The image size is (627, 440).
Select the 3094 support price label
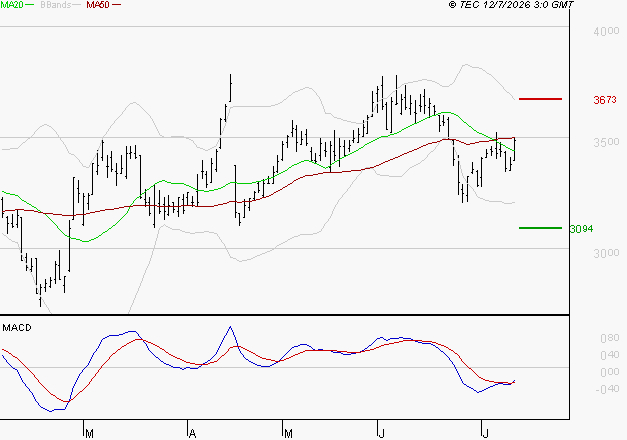581,229
